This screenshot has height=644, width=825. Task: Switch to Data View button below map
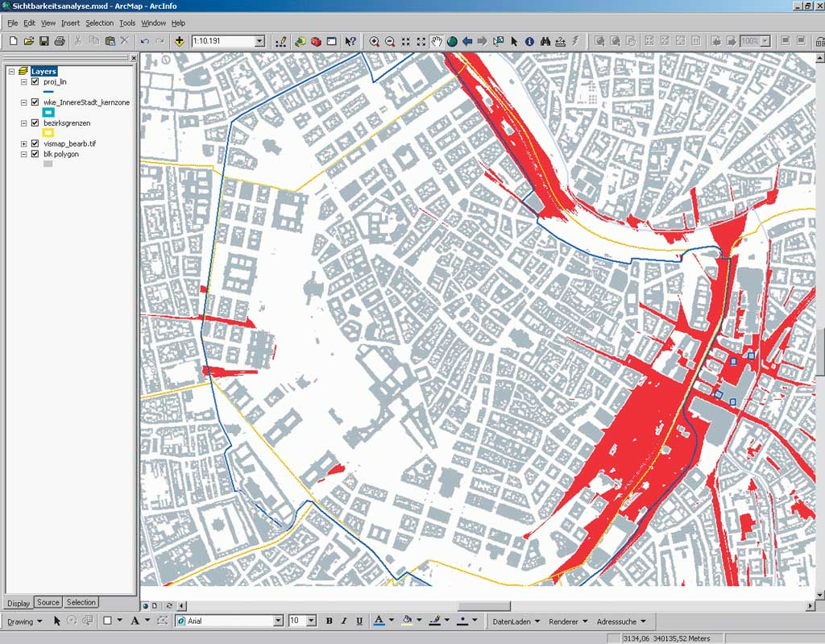point(146,606)
